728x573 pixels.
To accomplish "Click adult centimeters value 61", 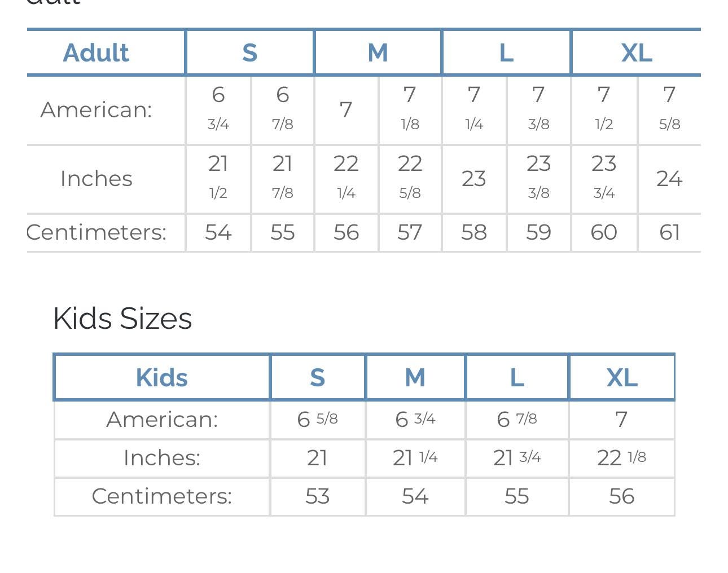I will coord(669,232).
